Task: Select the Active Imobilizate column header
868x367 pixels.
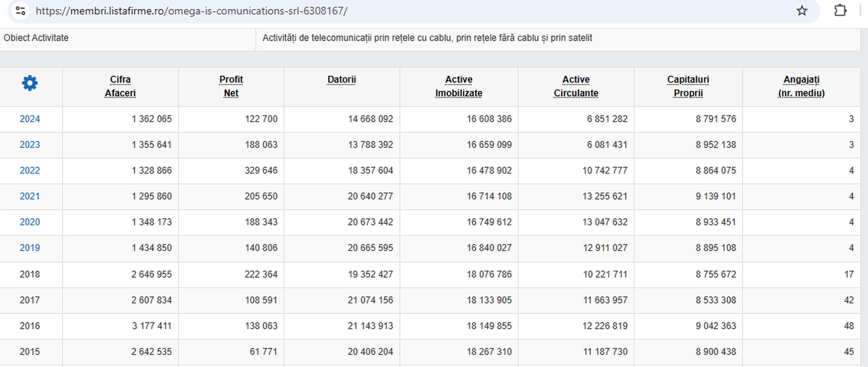Action: click(x=459, y=87)
